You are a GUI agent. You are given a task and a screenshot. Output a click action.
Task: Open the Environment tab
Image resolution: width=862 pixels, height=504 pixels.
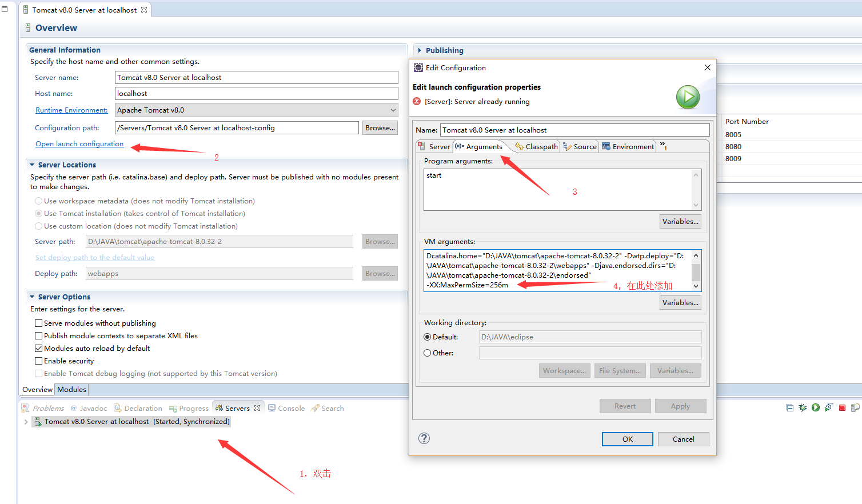click(x=628, y=146)
